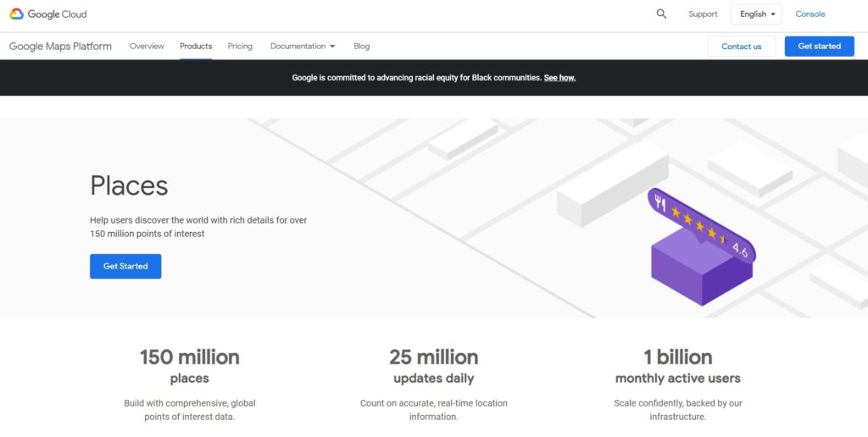
Task: Click the blue Get Started hero button
Action: tap(125, 266)
